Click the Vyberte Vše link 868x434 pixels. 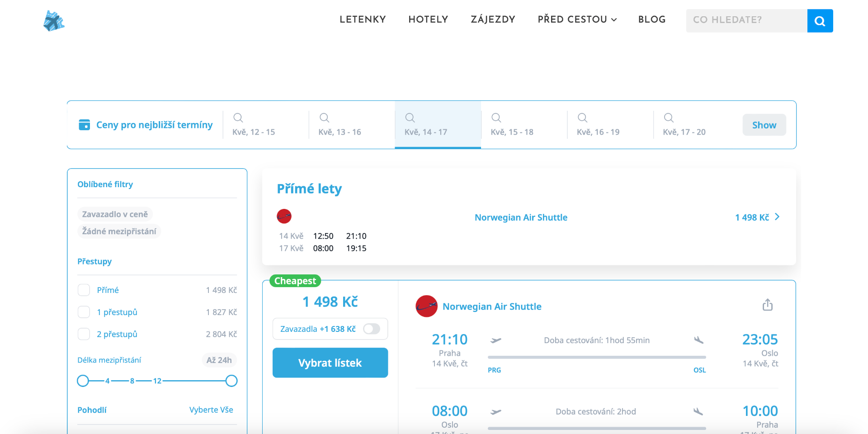[211, 410]
